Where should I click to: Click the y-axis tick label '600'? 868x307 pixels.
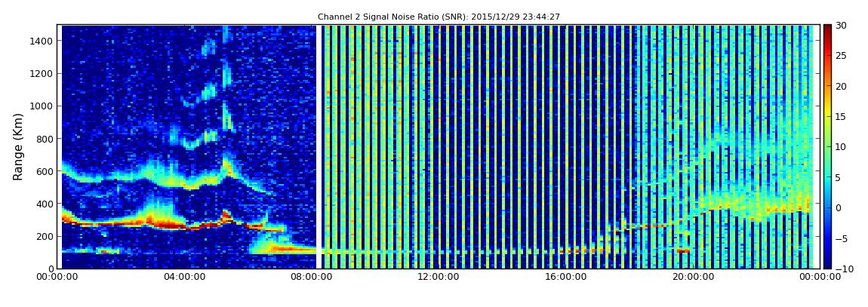[45, 171]
